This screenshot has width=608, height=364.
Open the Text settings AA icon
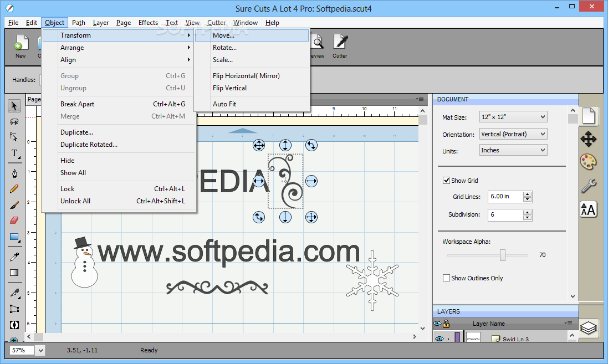589,210
